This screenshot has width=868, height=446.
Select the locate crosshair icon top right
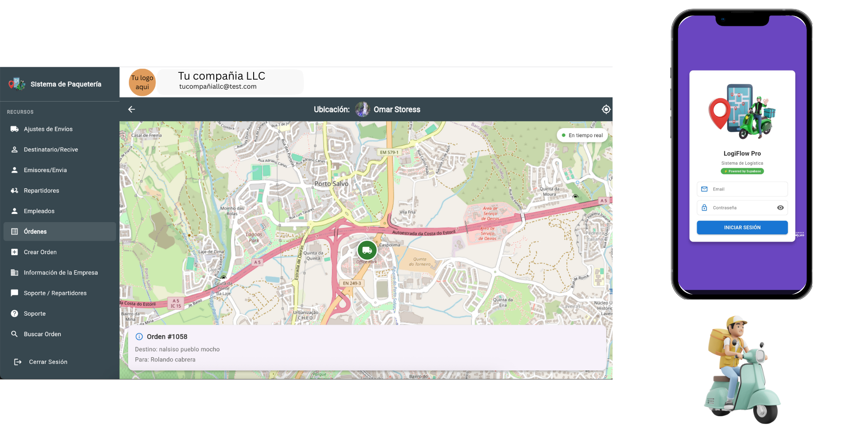point(606,109)
